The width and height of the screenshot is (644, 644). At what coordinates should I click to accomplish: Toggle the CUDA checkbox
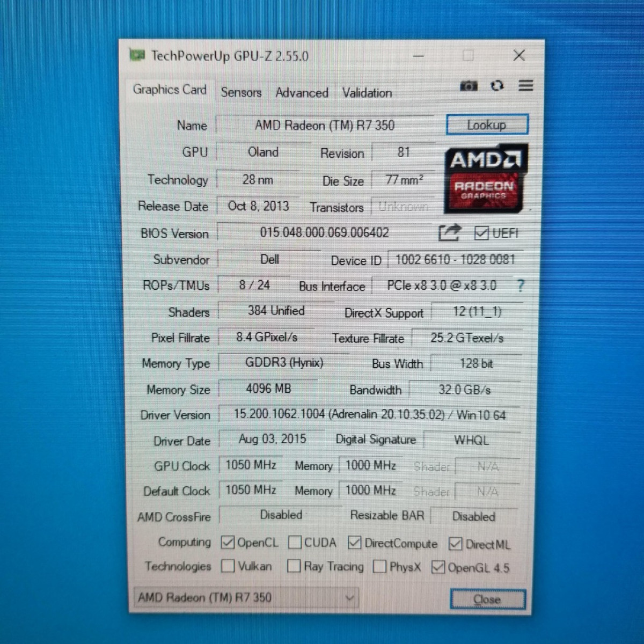click(295, 543)
